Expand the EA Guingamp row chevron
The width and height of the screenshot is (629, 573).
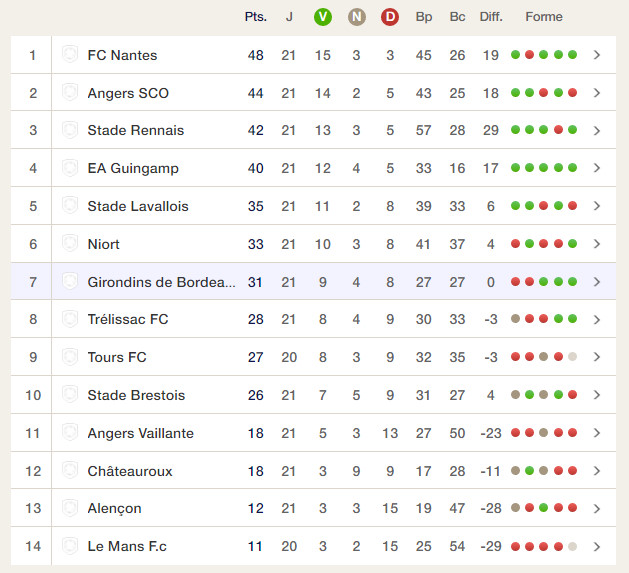(x=597, y=168)
